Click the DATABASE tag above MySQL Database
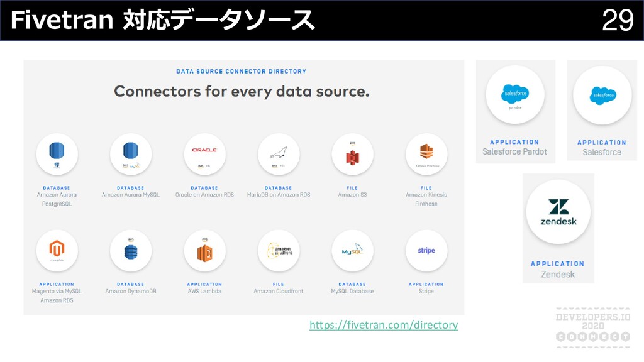 click(352, 285)
